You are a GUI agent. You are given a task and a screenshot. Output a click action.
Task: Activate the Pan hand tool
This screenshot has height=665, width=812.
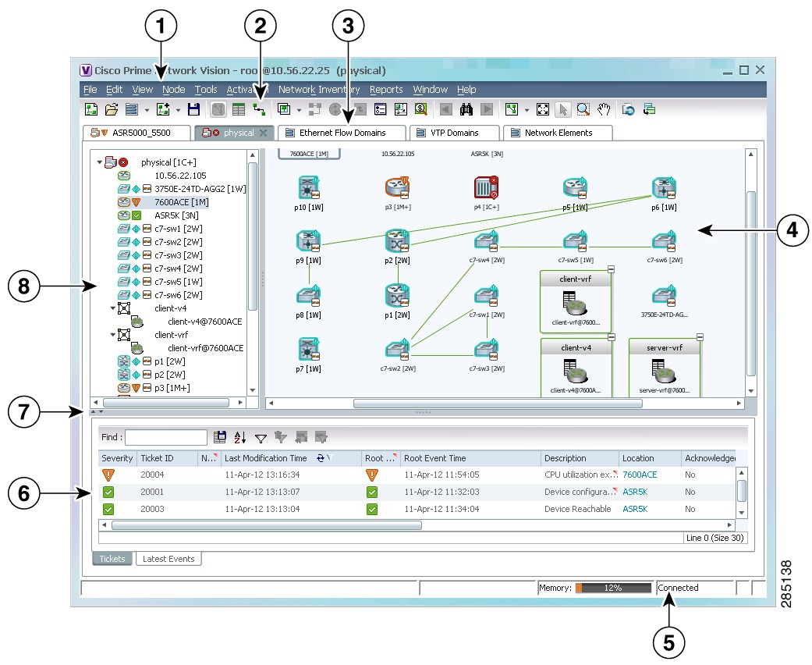[603, 109]
